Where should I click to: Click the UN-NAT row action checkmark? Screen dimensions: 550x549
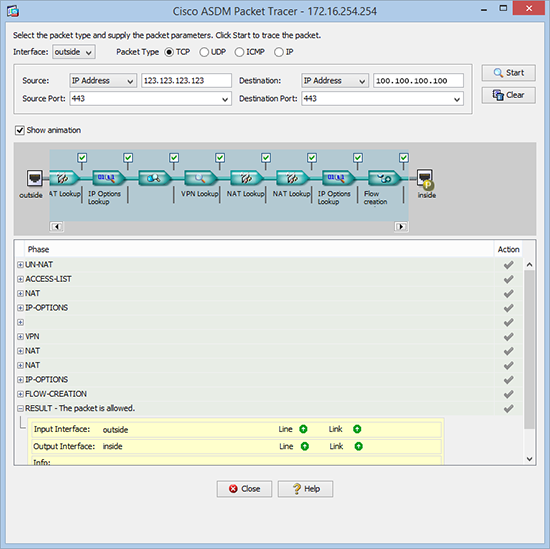(x=508, y=265)
